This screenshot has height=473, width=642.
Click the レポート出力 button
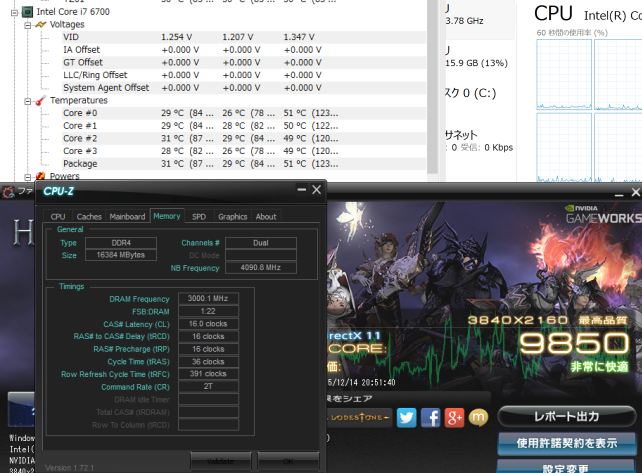tap(567, 416)
